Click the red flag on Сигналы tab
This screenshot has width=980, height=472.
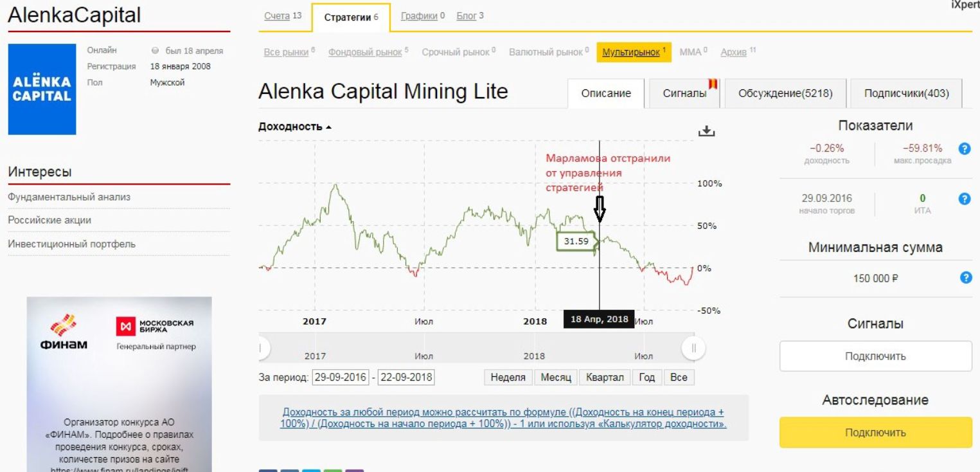coord(713,84)
